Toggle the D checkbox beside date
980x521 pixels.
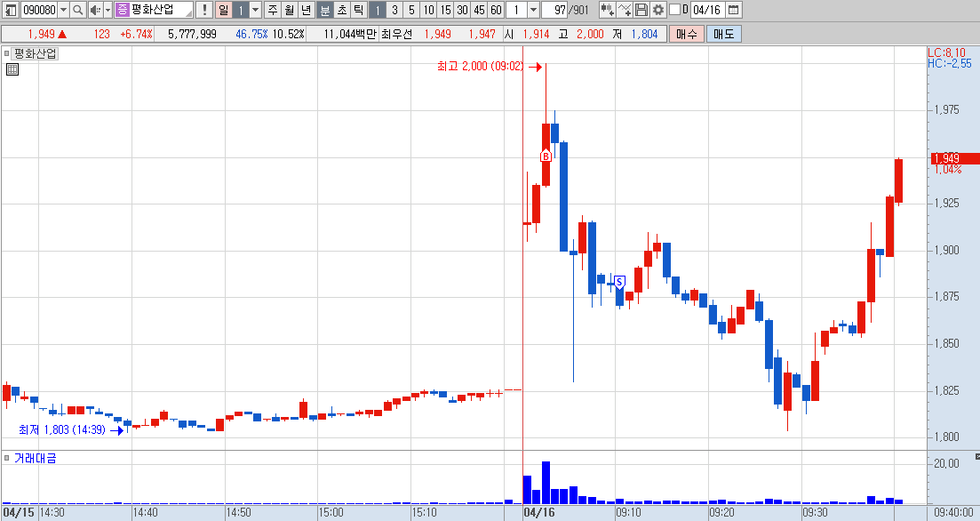674,10
